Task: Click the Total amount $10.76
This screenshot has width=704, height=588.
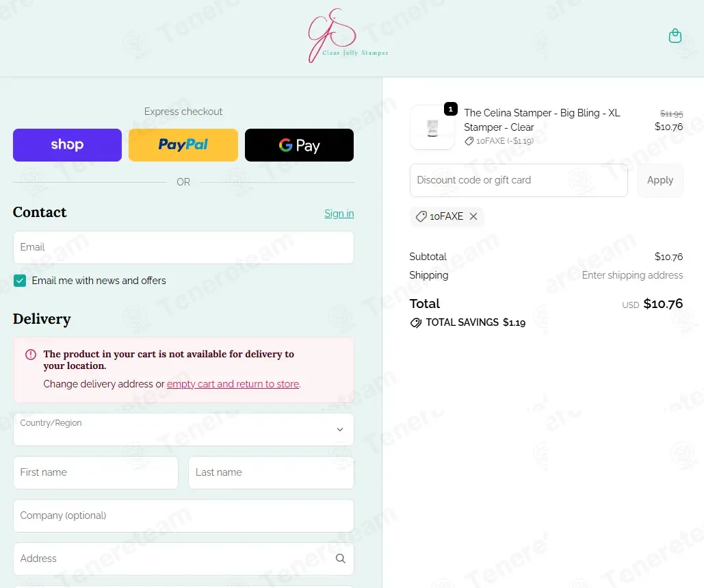Action: point(663,304)
